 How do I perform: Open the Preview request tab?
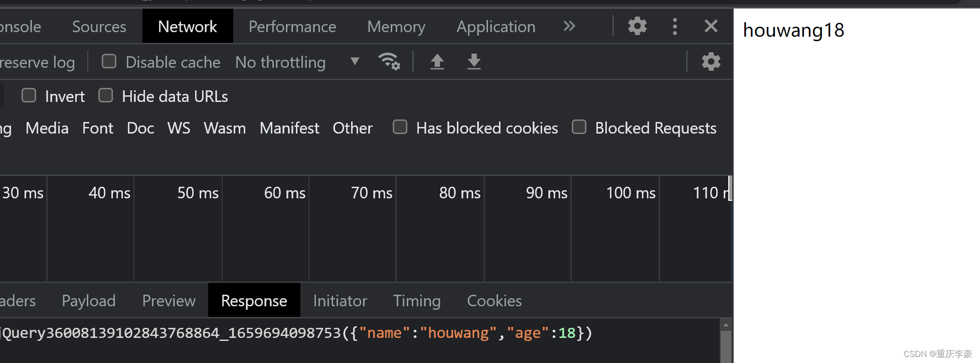[x=169, y=301]
